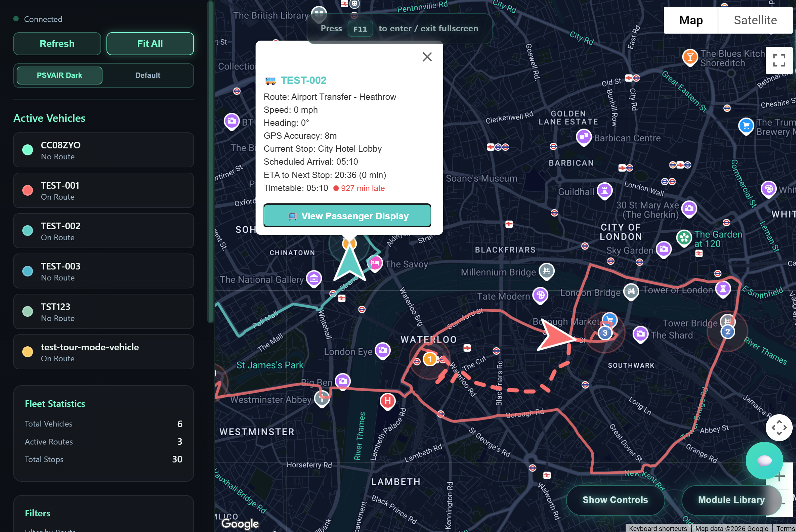Click the Tower of London pin
The height and width of the screenshot is (532, 796).
[723, 289]
